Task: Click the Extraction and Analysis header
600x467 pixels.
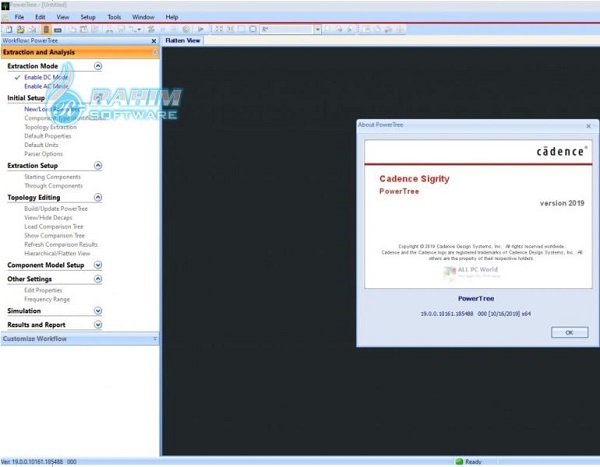Action: [x=80, y=52]
